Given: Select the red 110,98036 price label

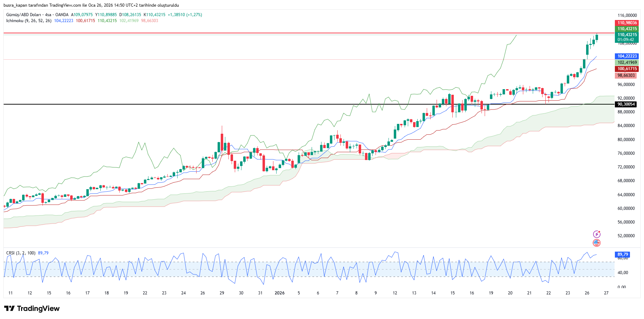Looking at the screenshot, I should (x=627, y=23).
